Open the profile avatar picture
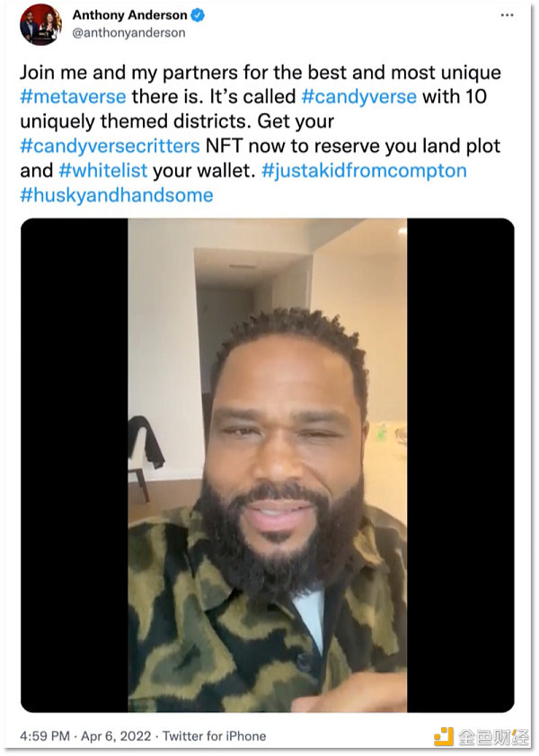 (40, 24)
